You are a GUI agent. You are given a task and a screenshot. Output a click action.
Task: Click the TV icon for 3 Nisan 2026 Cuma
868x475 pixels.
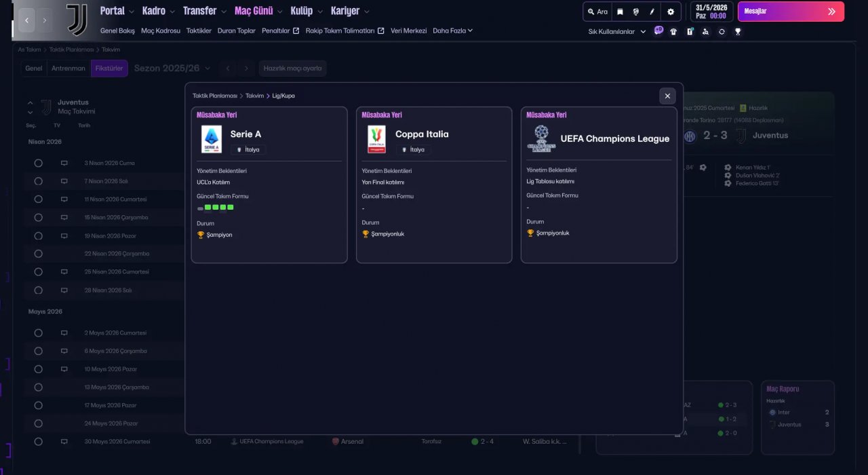(64, 164)
